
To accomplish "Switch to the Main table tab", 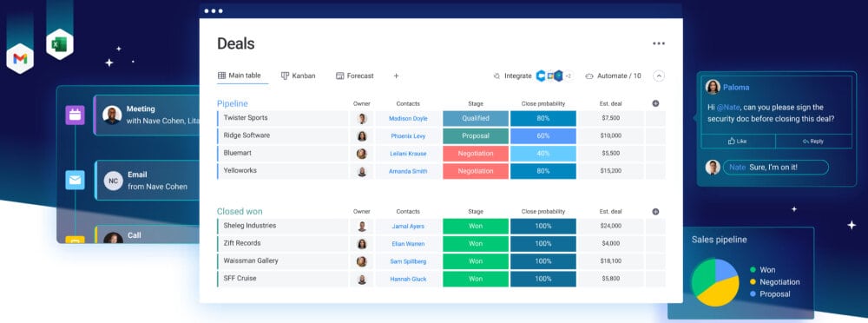I will pyautogui.click(x=240, y=76).
